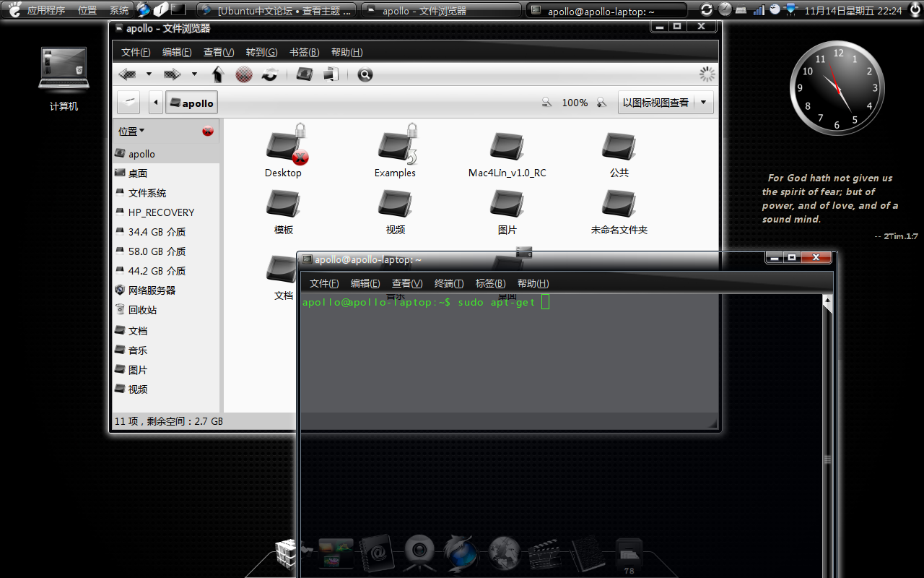This screenshot has width=924, height=578.
Task: Select the apollo path bar button
Action: coord(191,103)
